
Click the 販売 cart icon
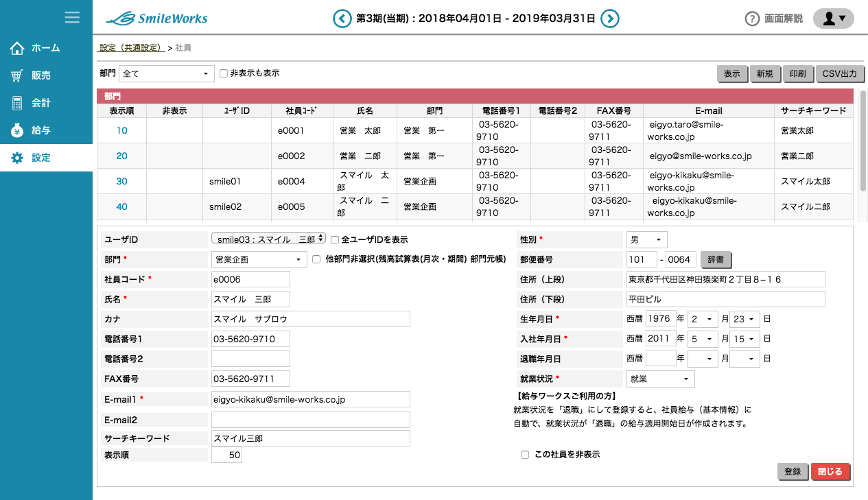[17, 75]
